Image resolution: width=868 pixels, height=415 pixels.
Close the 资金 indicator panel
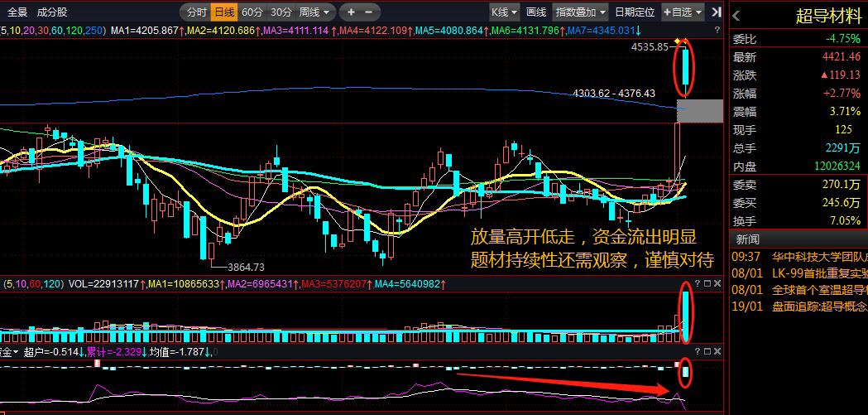click(x=717, y=351)
